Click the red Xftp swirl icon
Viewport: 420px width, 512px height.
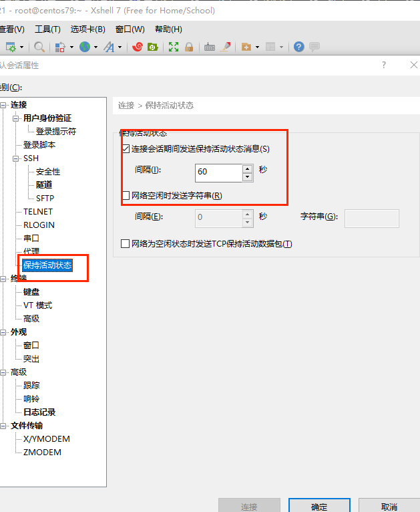pos(138,47)
